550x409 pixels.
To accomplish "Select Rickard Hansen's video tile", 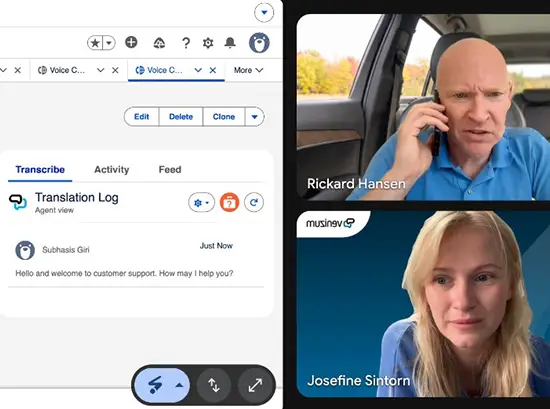I will [423, 107].
